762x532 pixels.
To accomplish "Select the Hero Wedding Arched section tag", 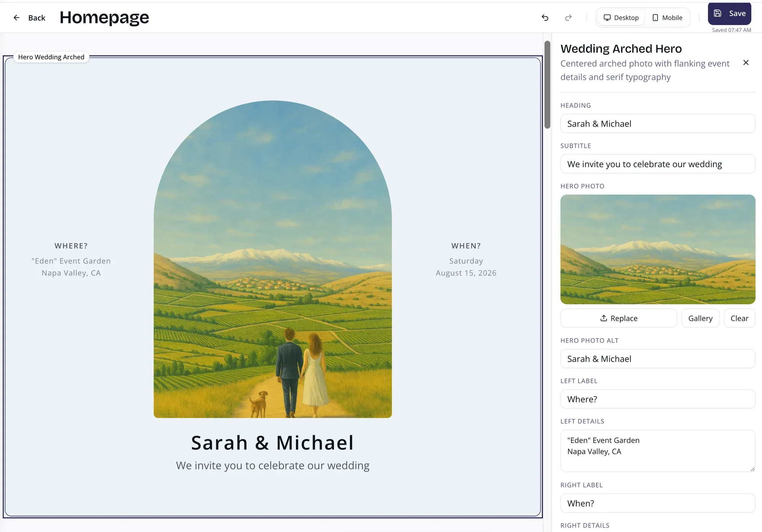I will click(51, 57).
